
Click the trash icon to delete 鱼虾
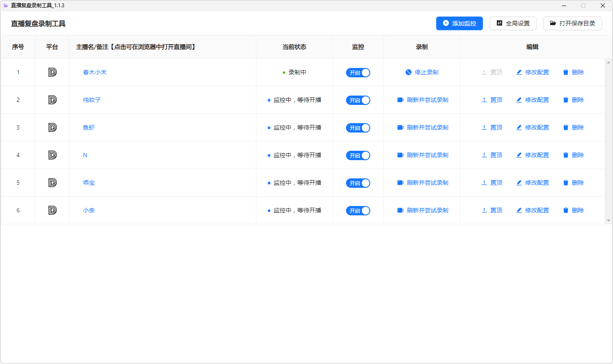(565, 127)
